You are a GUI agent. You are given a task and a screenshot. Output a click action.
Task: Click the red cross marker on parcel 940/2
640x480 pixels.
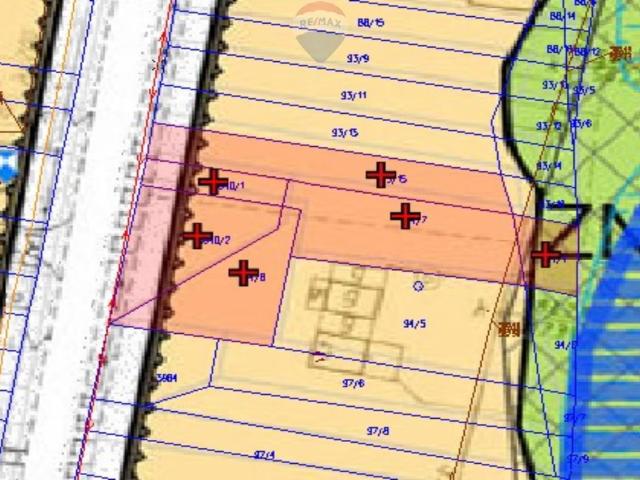tap(197, 236)
